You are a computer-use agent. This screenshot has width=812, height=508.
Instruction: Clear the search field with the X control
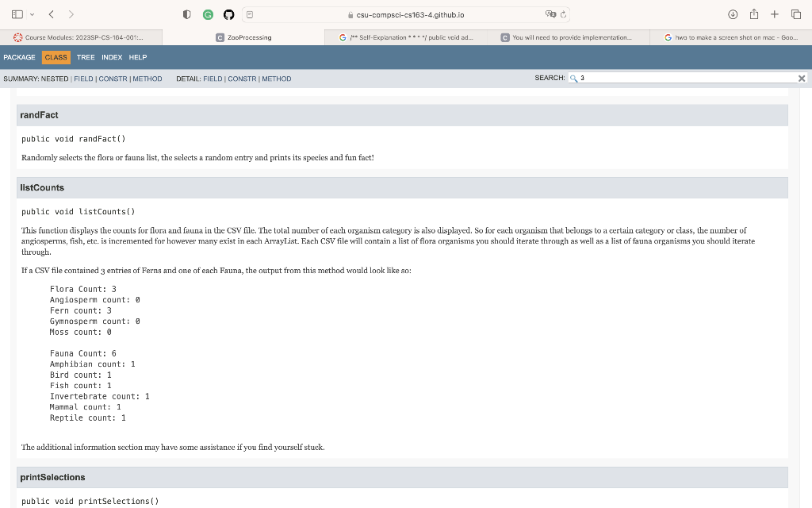[801, 78]
